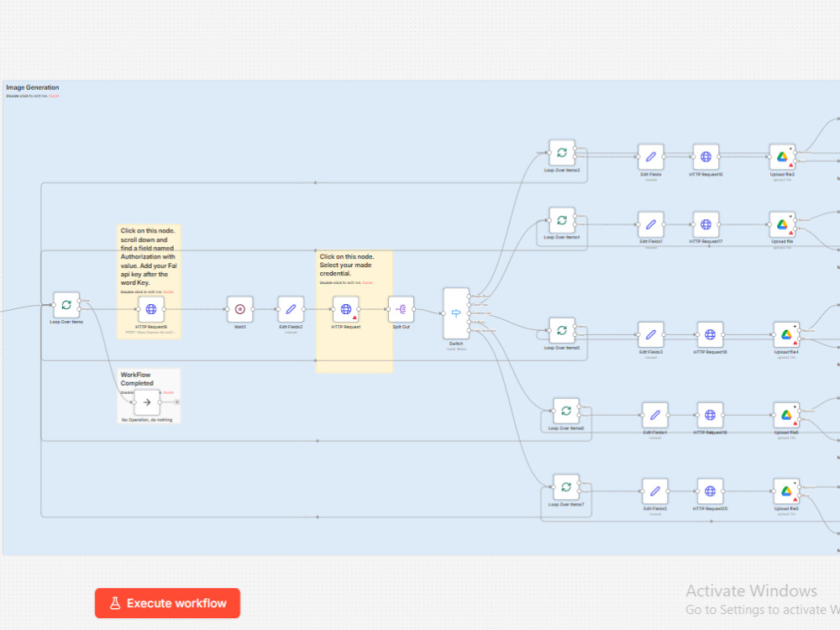Select the Upload file6 Google Drive node
This screenshot has height=630, width=840.
[x=786, y=491]
